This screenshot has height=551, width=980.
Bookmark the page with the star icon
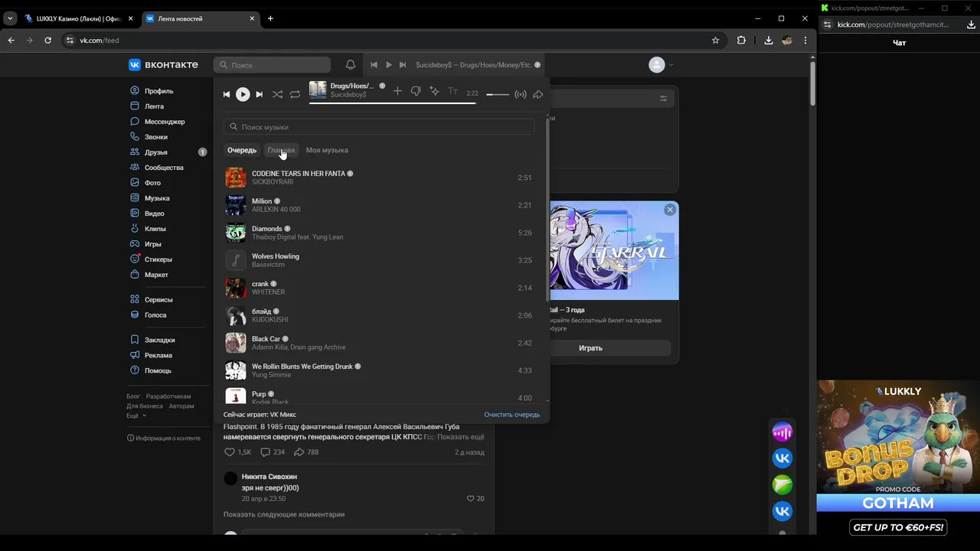coord(715,40)
